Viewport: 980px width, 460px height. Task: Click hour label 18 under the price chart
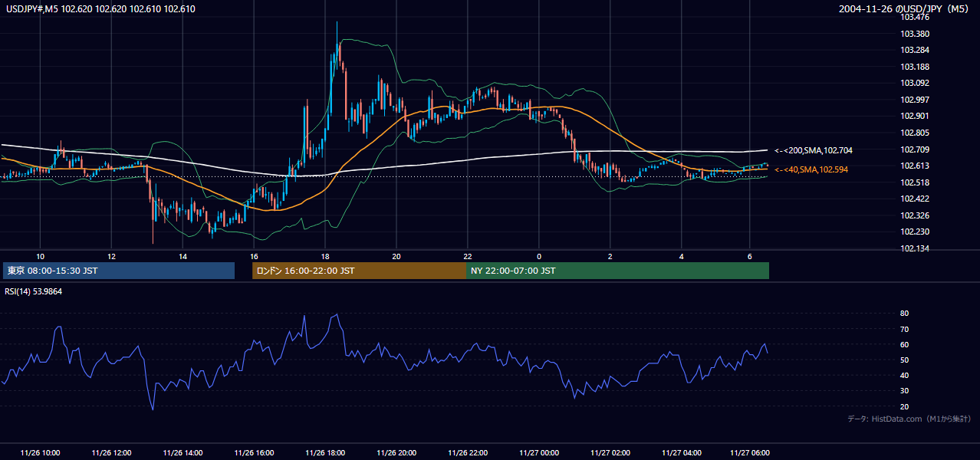(x=325, y=256)
